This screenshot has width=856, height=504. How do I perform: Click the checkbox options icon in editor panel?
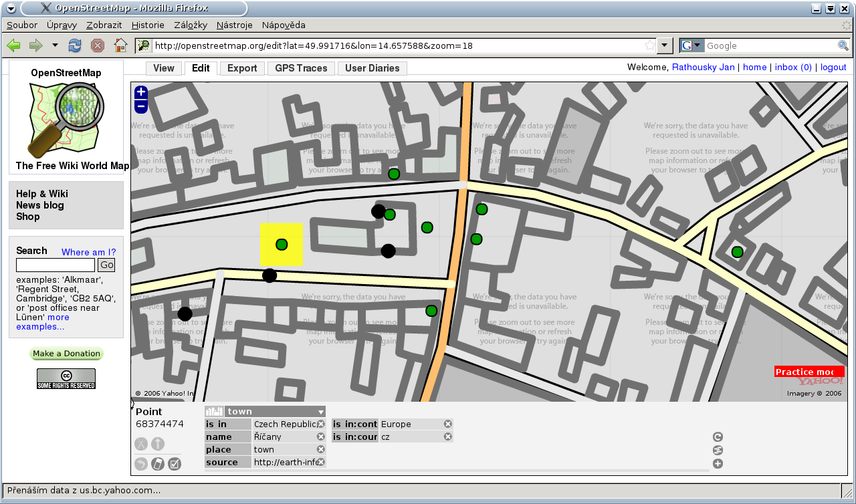tap(175, 464)
